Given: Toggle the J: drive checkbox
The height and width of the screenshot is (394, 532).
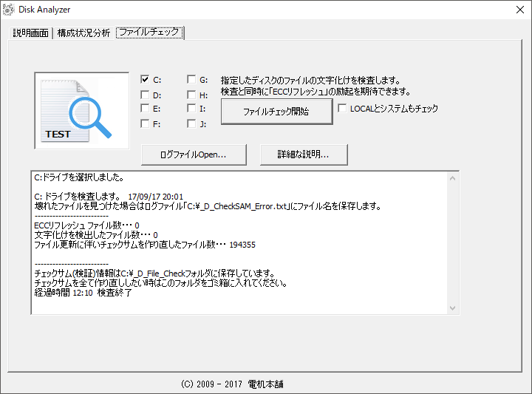Looking at the screenshot, I should click(191, 123).
